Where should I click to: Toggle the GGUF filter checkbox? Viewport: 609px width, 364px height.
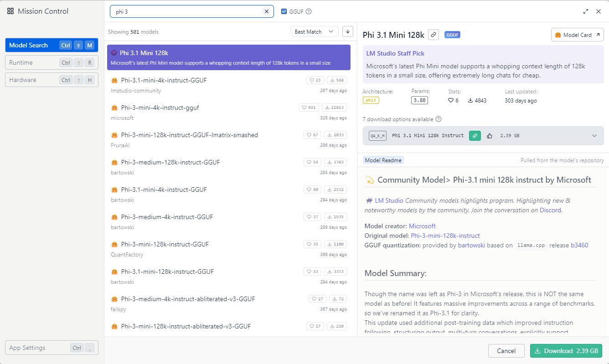(284, 11)
